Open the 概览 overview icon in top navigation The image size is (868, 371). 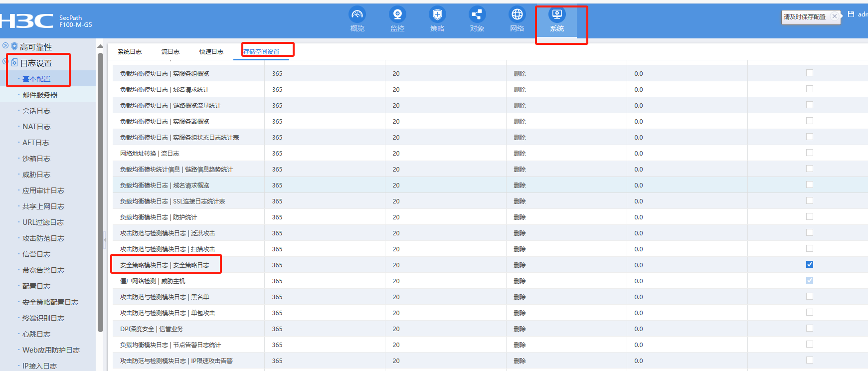tap(357, 14)
